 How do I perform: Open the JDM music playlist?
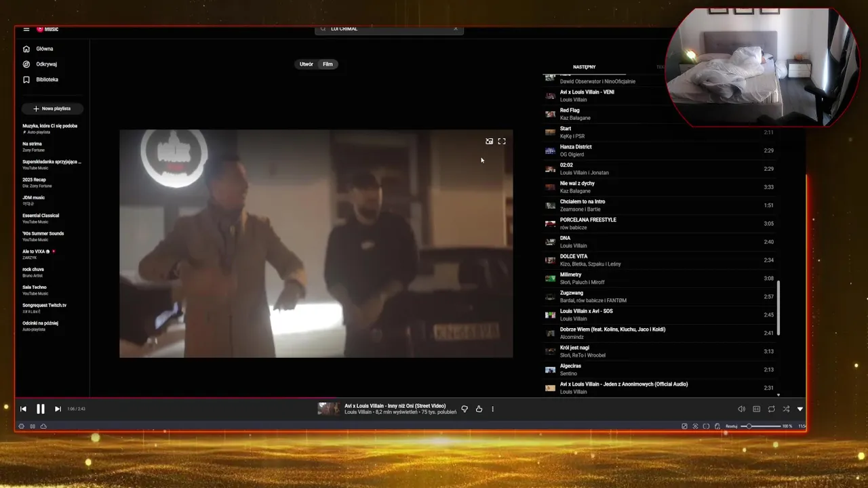pyautogui.click(x=34, y=200)
